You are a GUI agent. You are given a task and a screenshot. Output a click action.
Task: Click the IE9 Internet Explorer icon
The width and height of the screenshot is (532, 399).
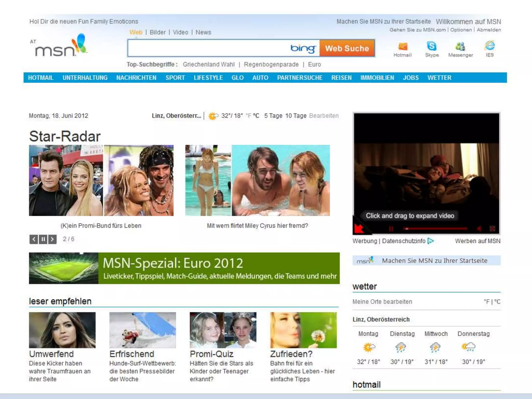[490, 46]
